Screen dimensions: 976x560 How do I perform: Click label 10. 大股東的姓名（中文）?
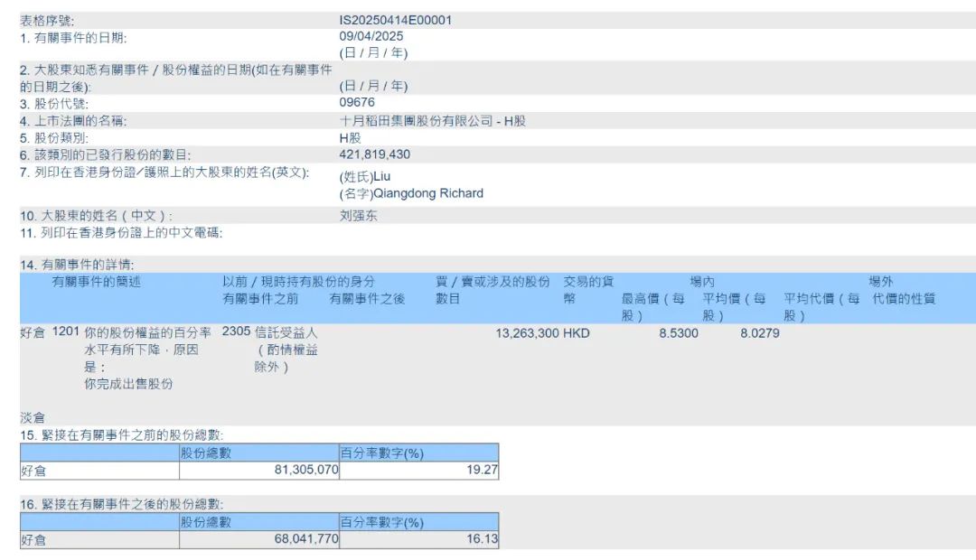point(96,216)
